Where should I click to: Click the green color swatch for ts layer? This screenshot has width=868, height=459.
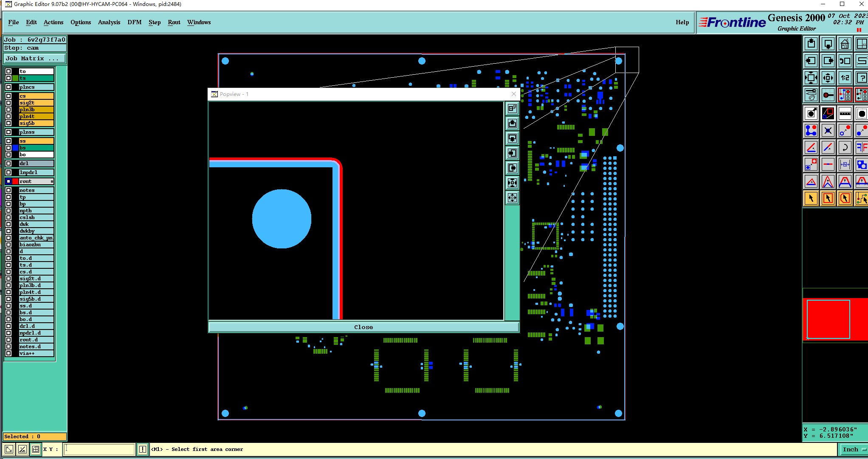click(15, 78)
